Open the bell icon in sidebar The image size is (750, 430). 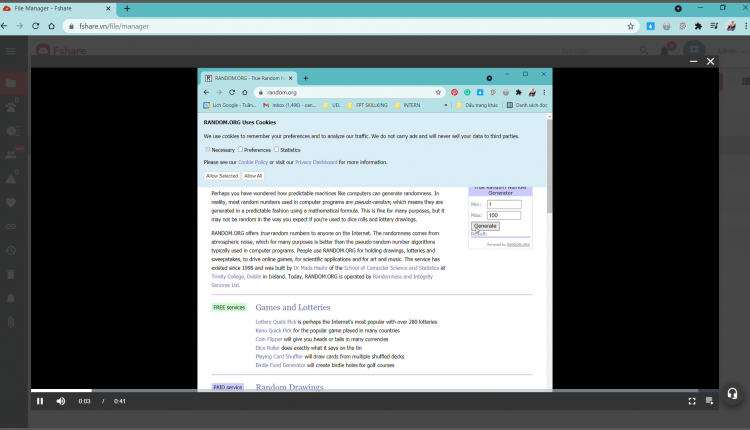(11, 298)
